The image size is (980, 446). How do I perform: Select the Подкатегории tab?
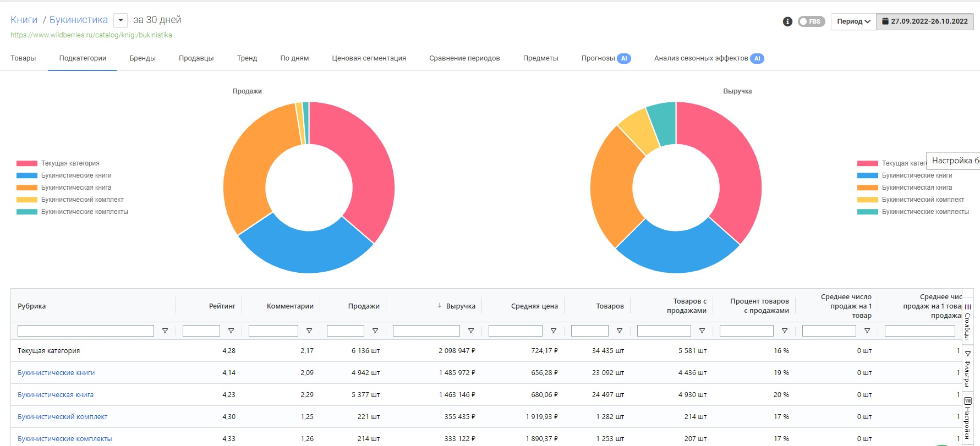(x=83, y=58)
